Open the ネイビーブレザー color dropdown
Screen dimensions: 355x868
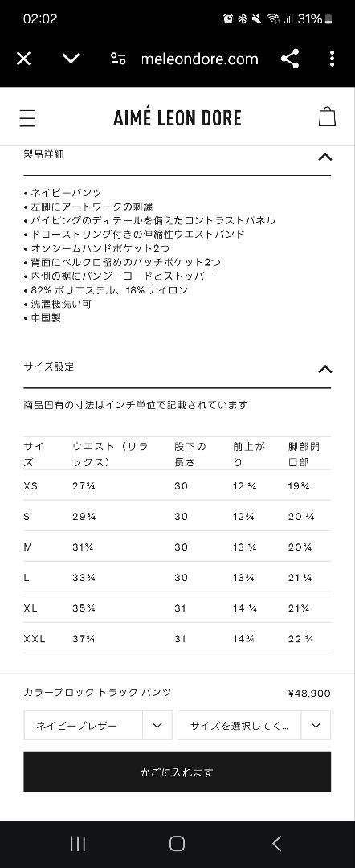coord(98,725)
